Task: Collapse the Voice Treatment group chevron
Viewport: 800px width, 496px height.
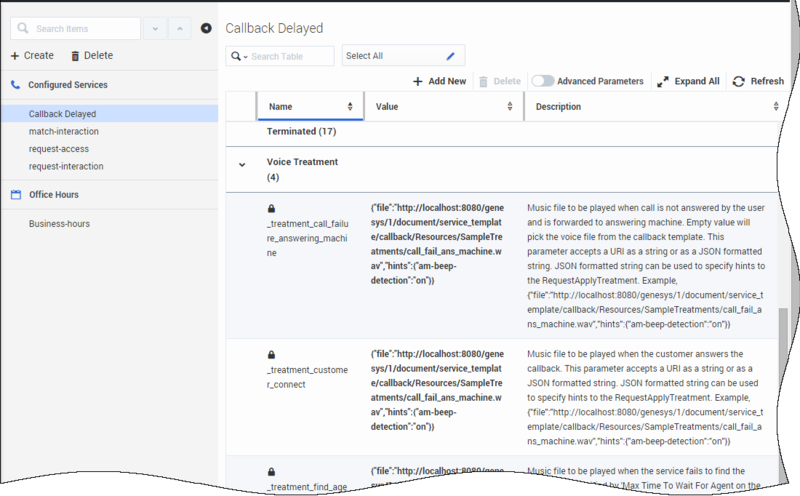Action: [242, 162]
